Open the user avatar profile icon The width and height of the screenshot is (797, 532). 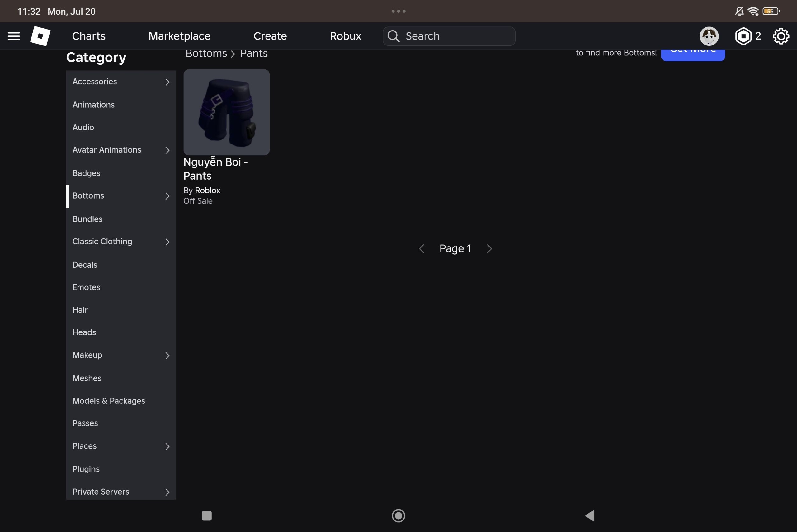pos(709,36)
